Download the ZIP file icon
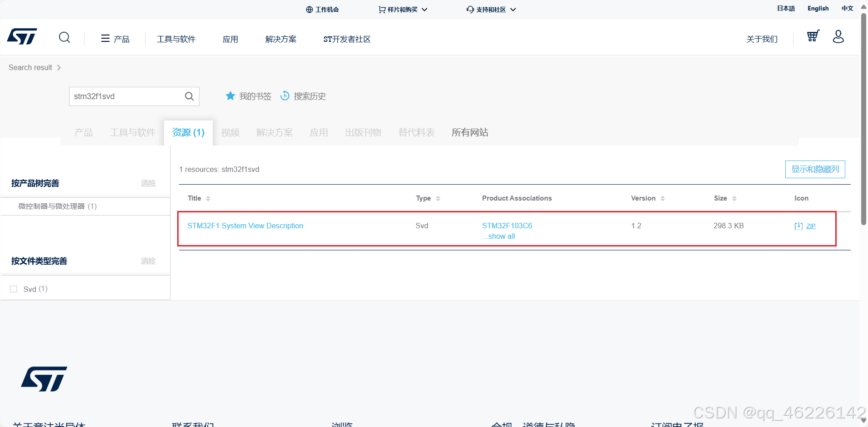The image size is (868, 427). pos(798,226)
